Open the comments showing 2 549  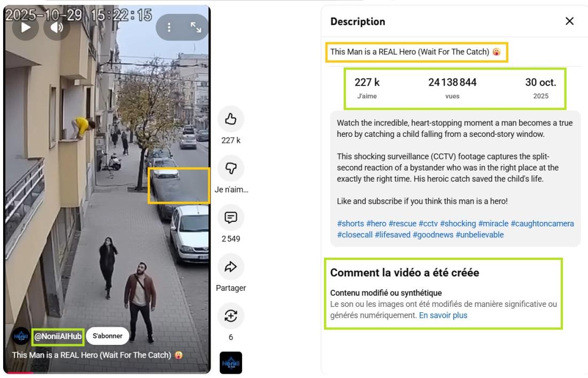tap(230, 218)
